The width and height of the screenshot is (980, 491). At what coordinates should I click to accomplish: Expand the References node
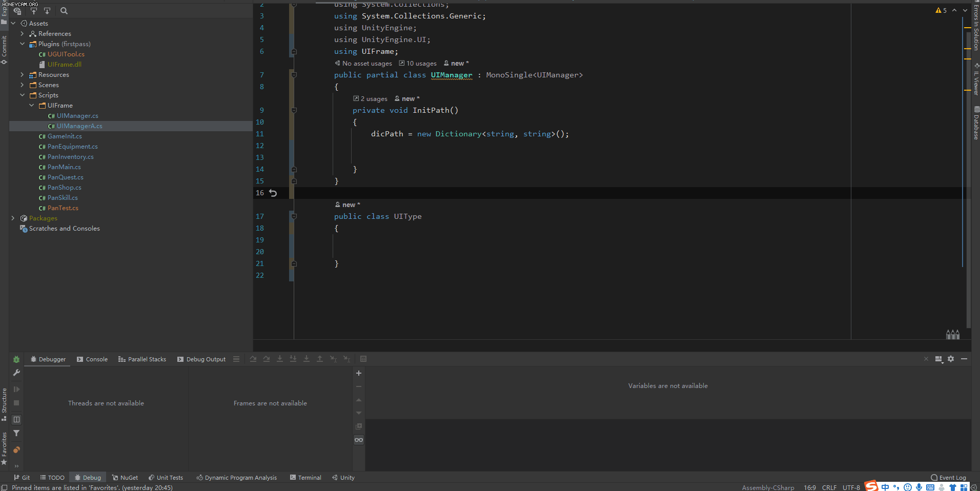22,34
